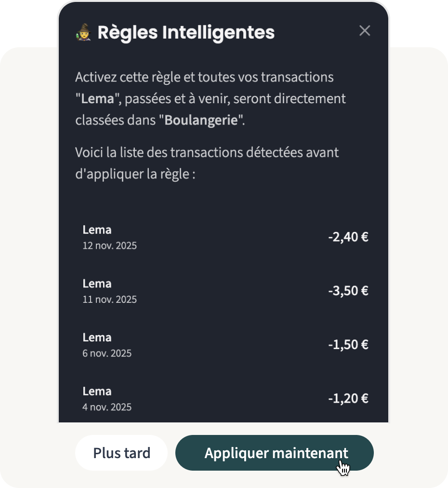The image size is (448, 488).
Task: Select the Lema name above 6 nov. 2025
Action: pyautogui.click(x=97, y=338)
